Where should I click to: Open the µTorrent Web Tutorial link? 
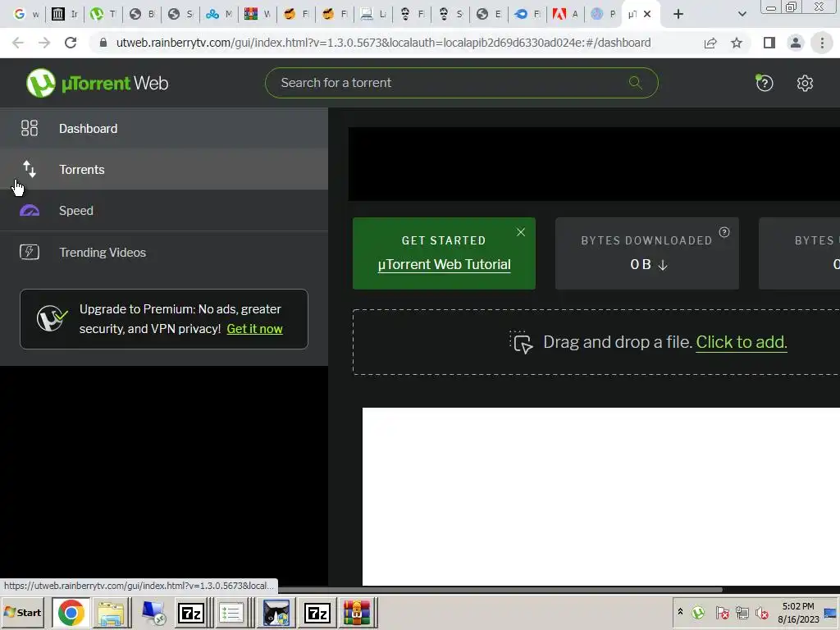444,265
